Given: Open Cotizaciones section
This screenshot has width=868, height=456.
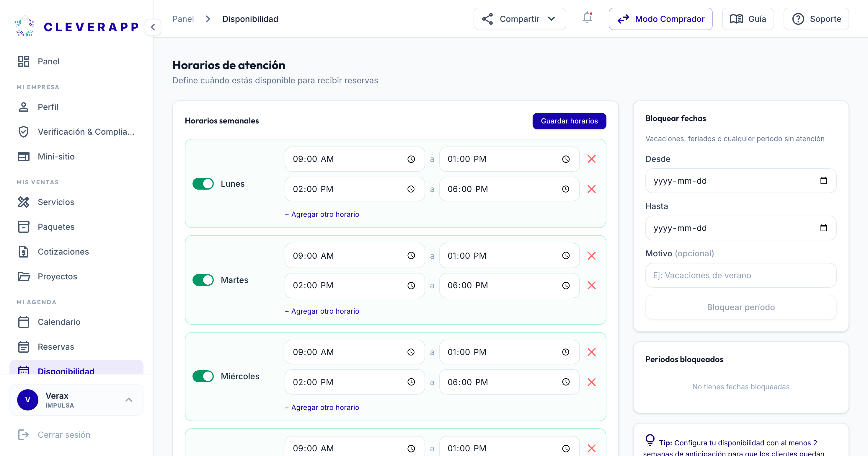Looking at the screenshot, I should [76, 252].
